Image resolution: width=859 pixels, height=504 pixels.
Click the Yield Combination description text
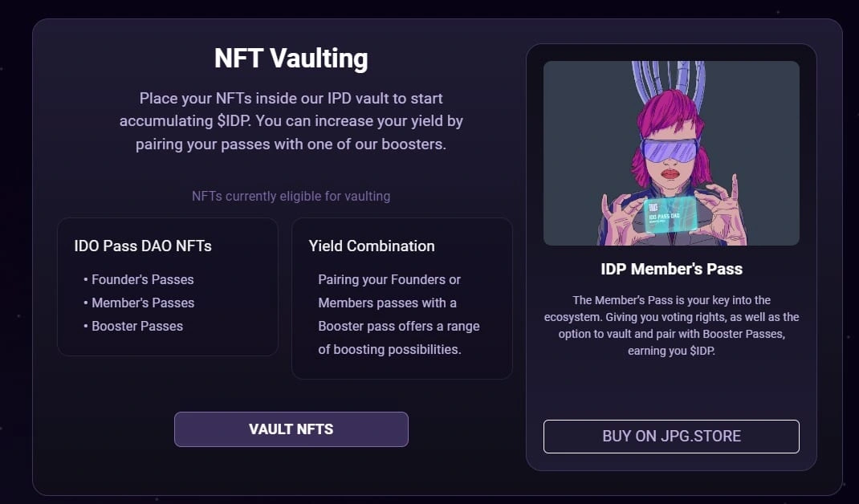pos(399,315)
